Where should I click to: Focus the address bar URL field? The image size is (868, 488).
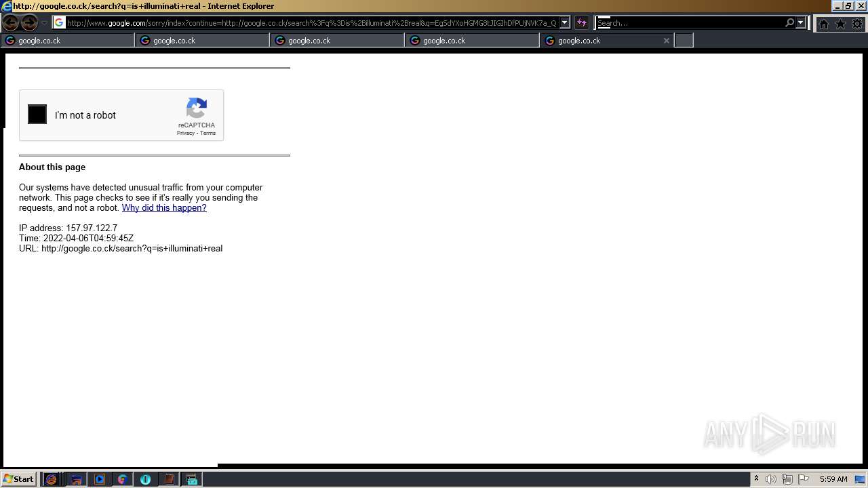click(312, 23)
